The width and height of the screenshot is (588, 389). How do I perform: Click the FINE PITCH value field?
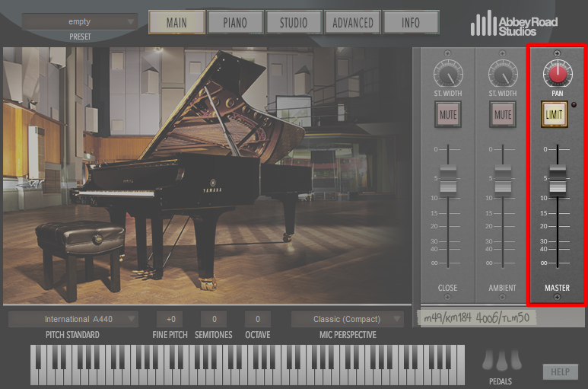click(170, 319)
